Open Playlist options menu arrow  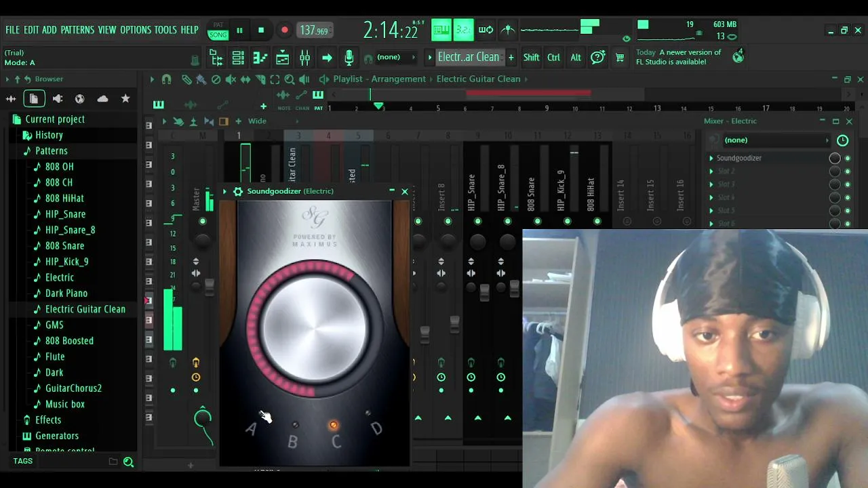click(x=152, y=79)
